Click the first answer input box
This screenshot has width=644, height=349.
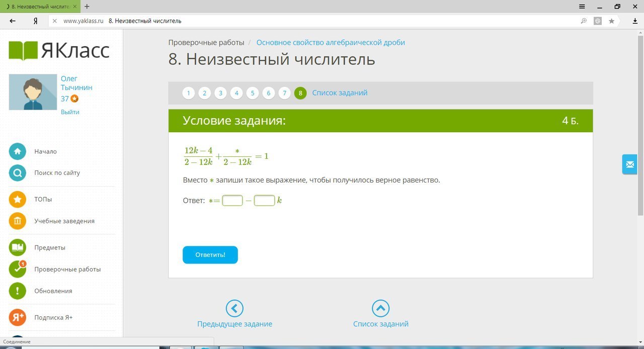click(232, 201)
